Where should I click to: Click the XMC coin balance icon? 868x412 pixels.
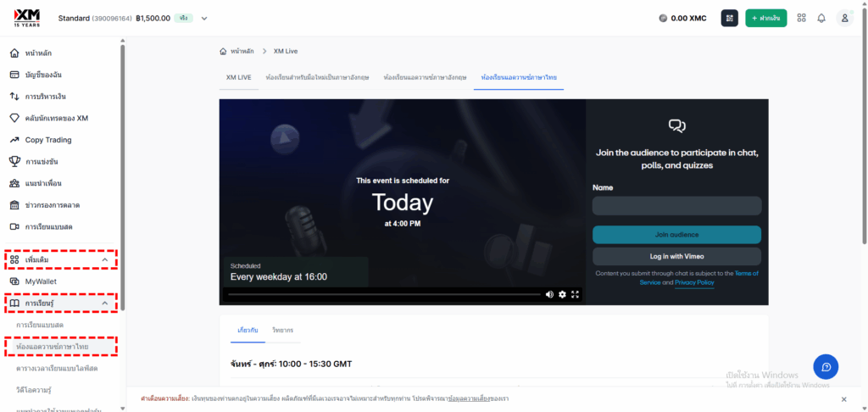663,19
